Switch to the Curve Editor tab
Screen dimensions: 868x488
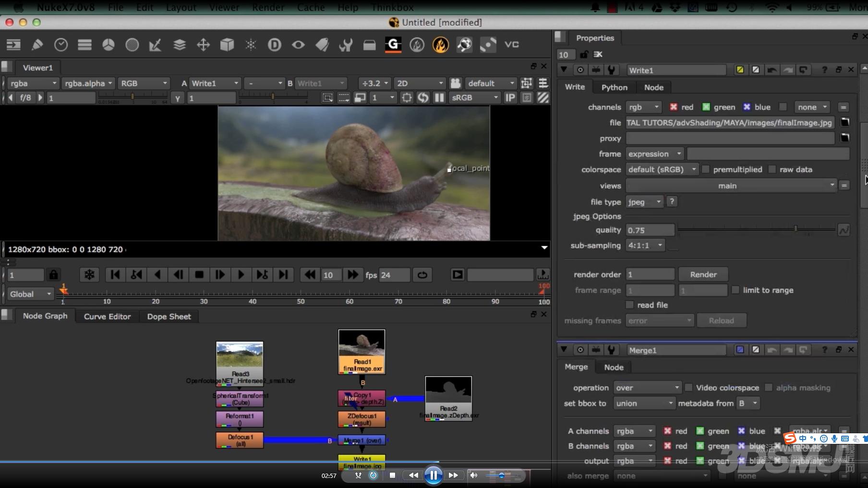(x=107, y=316)
